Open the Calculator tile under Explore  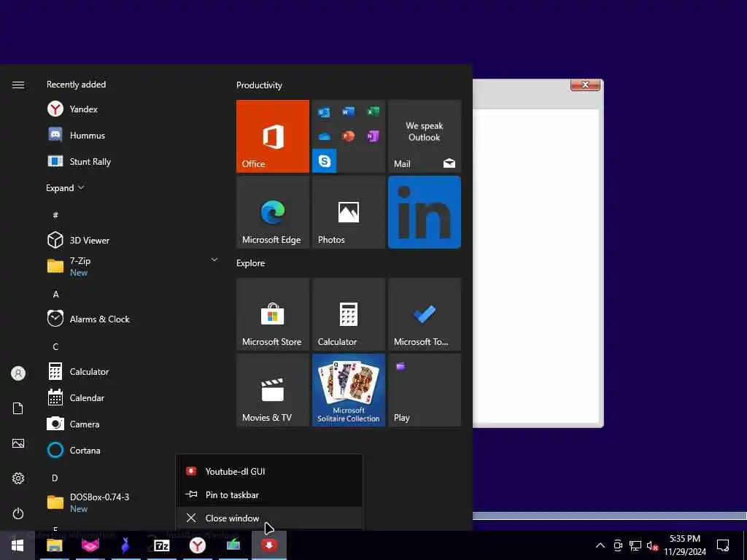point(349,314)
